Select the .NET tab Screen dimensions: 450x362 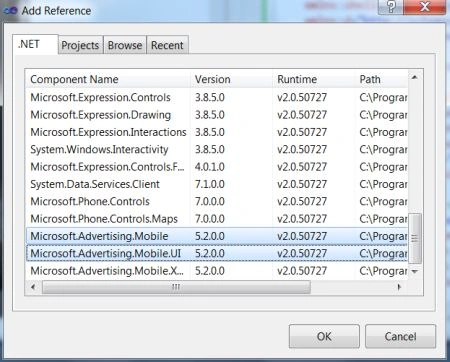pos(35,44)
